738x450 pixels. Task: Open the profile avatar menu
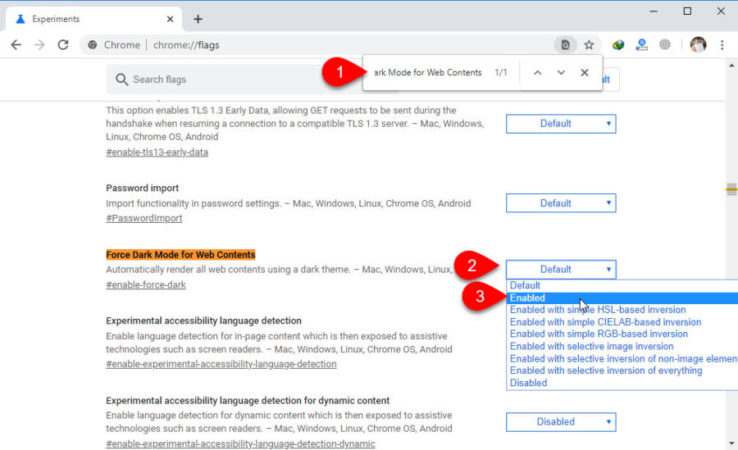point(698,45)
